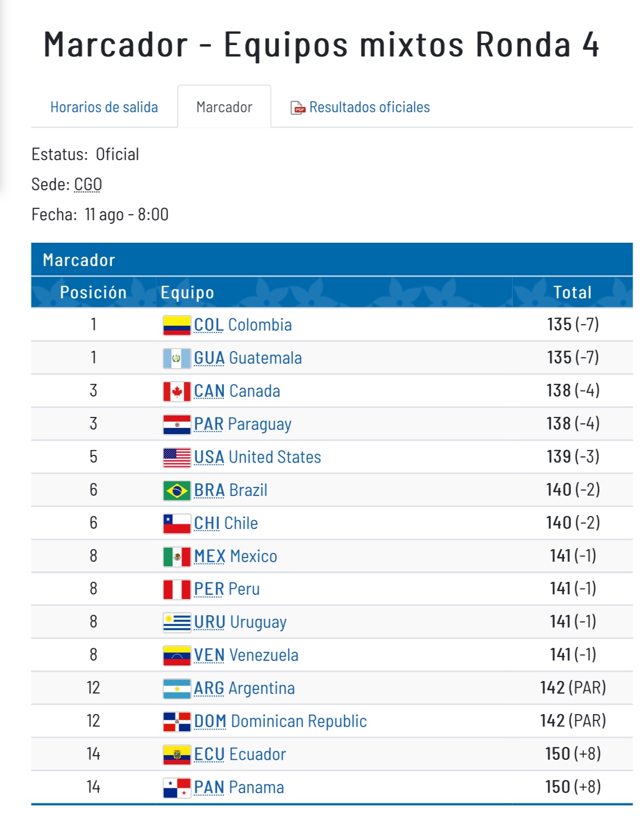
Task: Click the Uruguay flag icon
Action: click(176, 622)
